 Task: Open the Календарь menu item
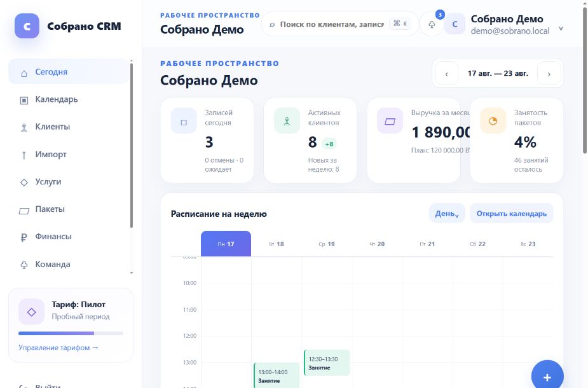click(x=69, y=99)
